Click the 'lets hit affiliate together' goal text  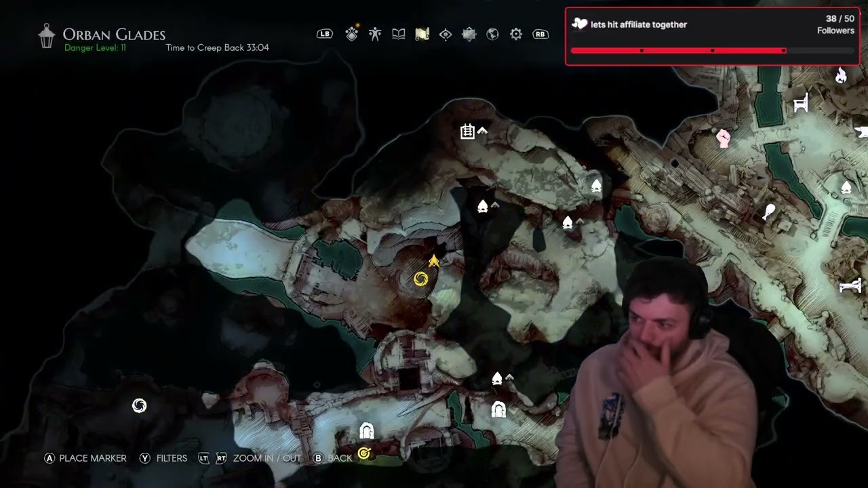tap(639, 24)
